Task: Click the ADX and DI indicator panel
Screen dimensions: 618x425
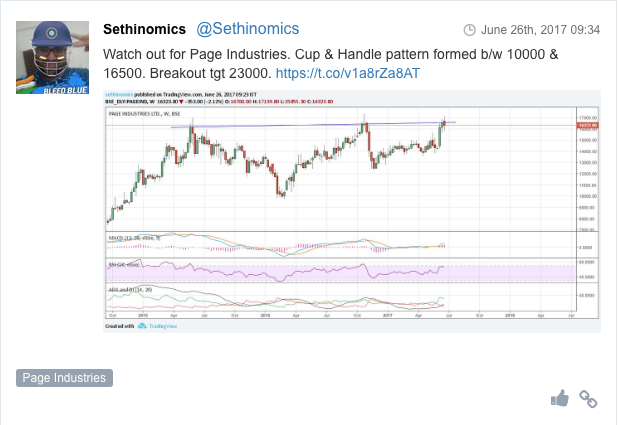Action: (341, 297)
